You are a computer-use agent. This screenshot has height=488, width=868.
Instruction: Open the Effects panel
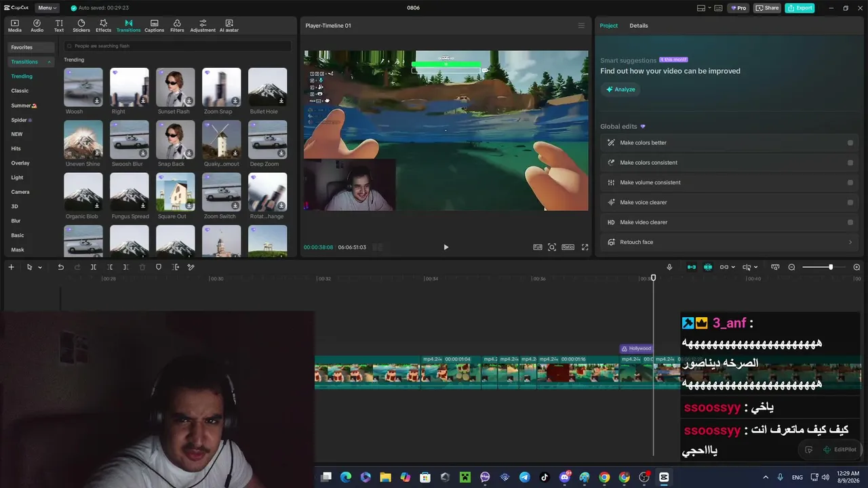103,26
